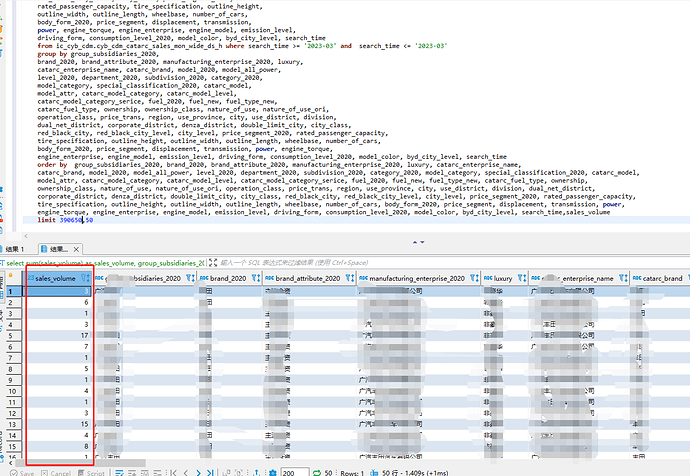Image resolution: width=690 pixels, height=476 pixels.
Task: Select the luxury column header
Action: pyautogui.click(x=503, y=278)
